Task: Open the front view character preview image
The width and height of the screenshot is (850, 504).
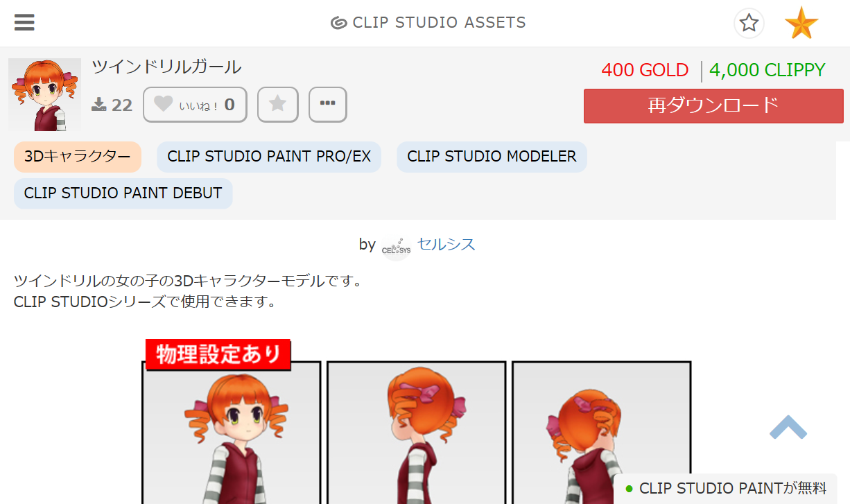Action: click(232, 433)
